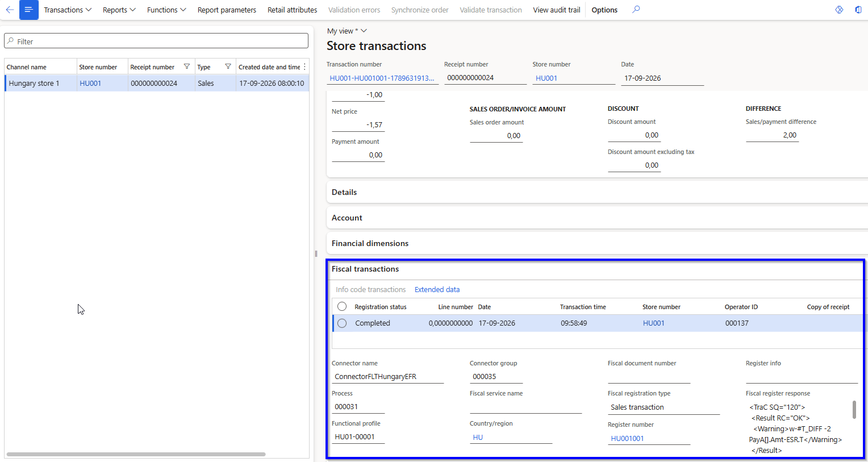Click Info code transactions button
The height and width of the screenshot is (462, 868).
370,289
